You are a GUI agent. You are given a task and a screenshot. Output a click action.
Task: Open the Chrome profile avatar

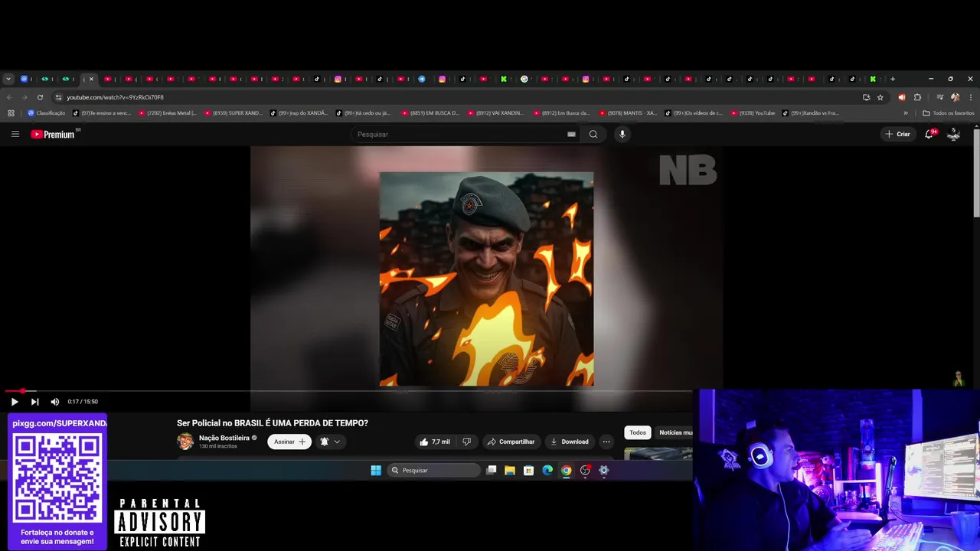tap(955, 97)
